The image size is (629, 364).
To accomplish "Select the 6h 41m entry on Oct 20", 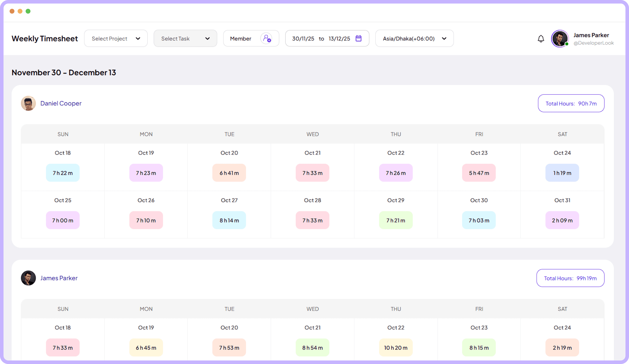I will click(229, 173).
